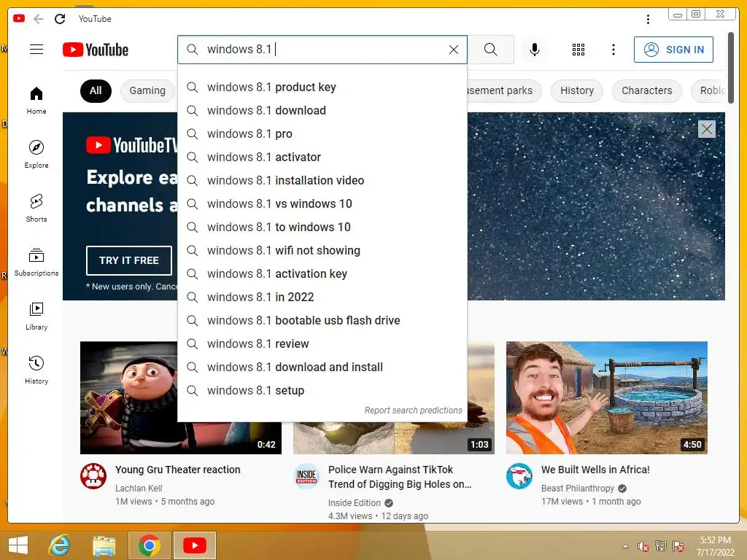Choose suggestion windows 8.1 installation video
Viewport: 747px width, 560px height.
point(322,181)
